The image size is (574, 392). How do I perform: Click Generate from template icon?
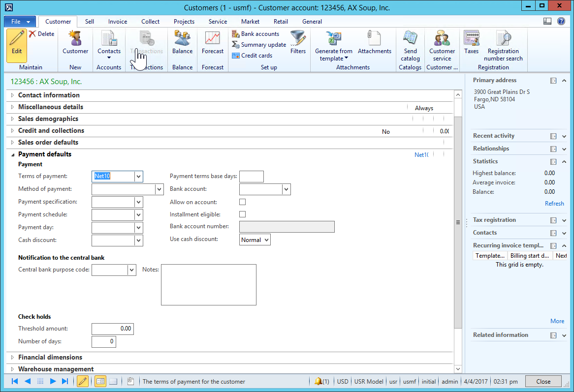[x=333, y=46]
